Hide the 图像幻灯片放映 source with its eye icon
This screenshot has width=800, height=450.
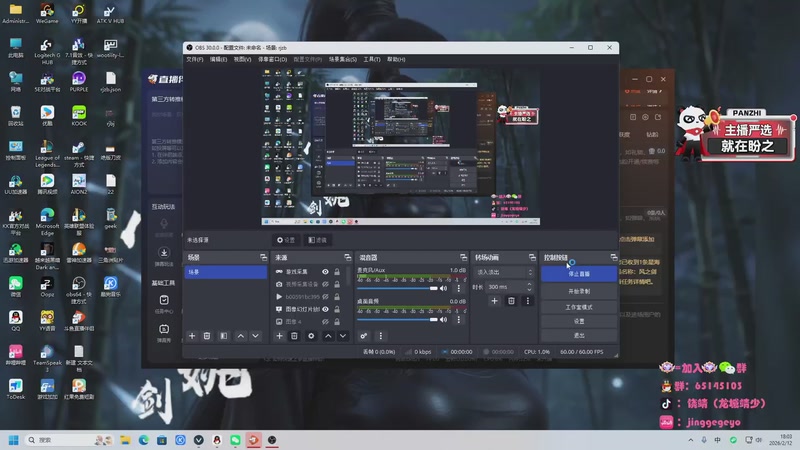point(325,309)
